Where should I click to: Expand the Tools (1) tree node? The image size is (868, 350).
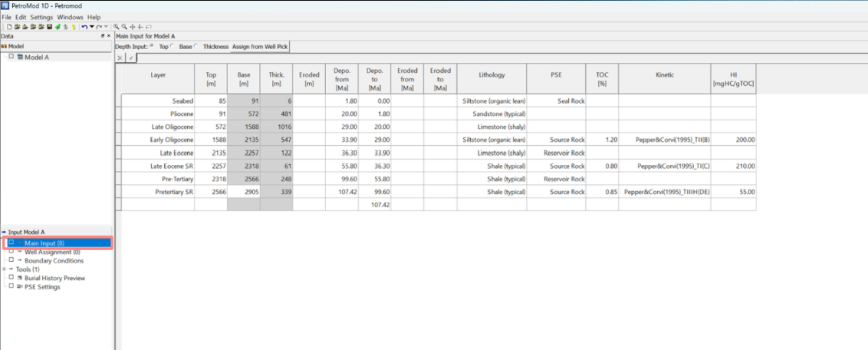point(4,269)
